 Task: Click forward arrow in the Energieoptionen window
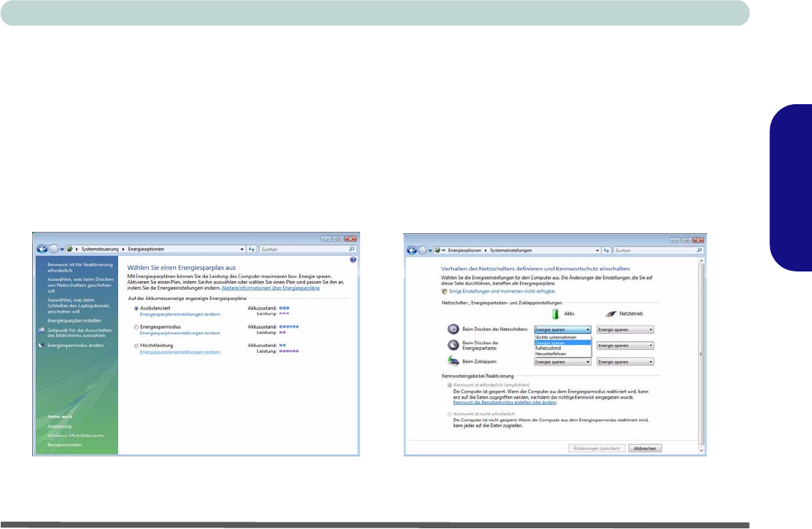[x=54, y=249]
